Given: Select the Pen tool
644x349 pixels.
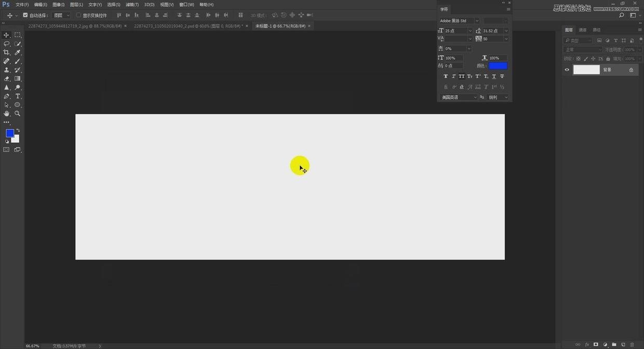Looking at the screenshot, I should pos(7,96).
